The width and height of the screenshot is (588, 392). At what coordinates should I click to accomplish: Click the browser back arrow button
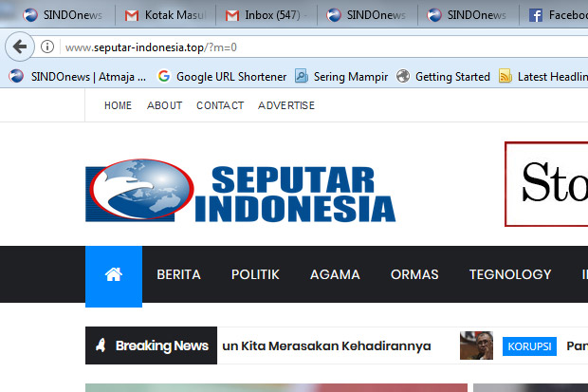coord(20,47)
